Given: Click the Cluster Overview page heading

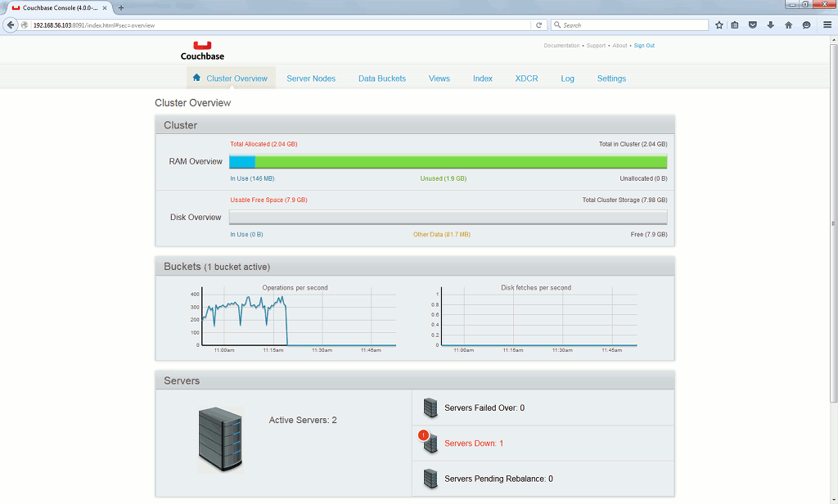Looking at the screenshot, I should [x=192, y=102].
